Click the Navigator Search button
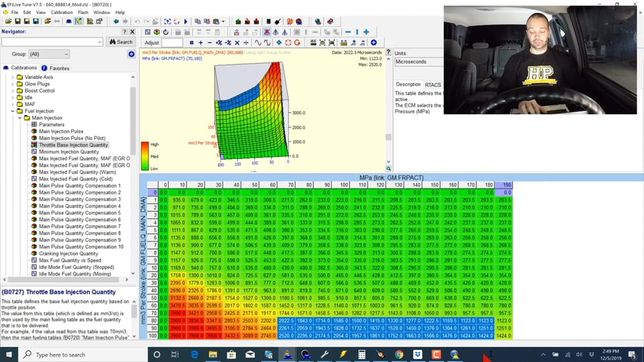This screenshot has height=362, width=644. click(x=121, y=42)
